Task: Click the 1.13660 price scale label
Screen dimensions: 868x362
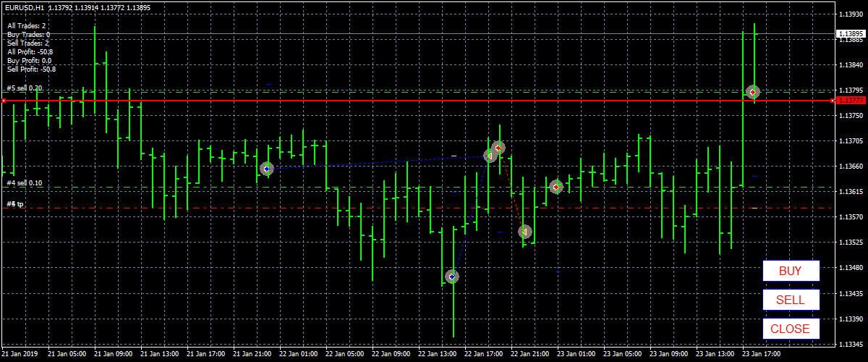Action: click(x=850, y=166)
